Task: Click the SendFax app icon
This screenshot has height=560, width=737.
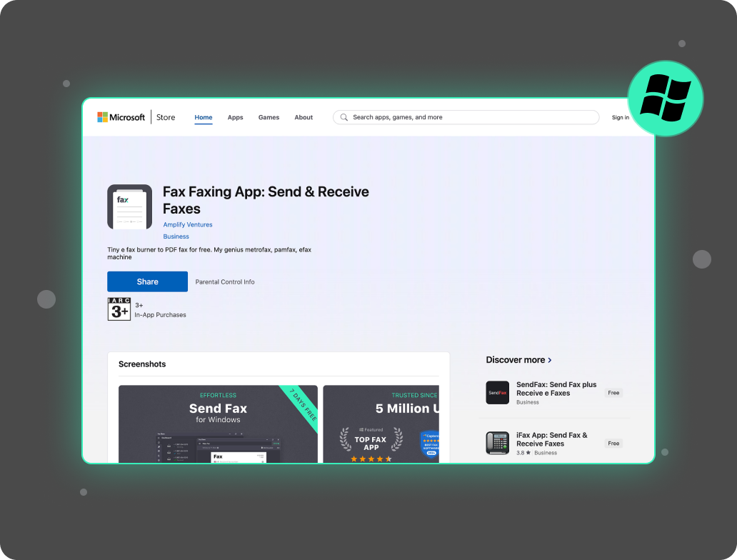Action: point(497,393)
